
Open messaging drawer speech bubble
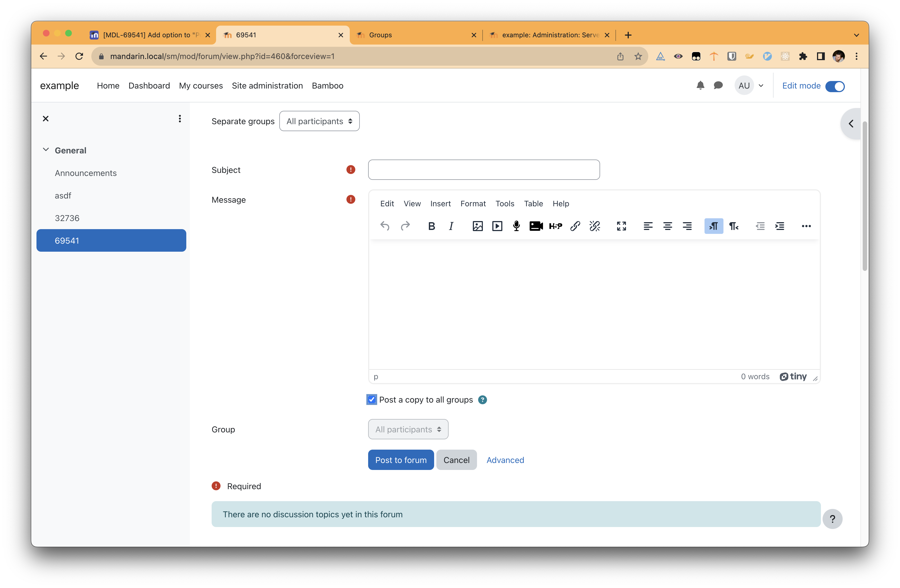click(x=718, y=85)
